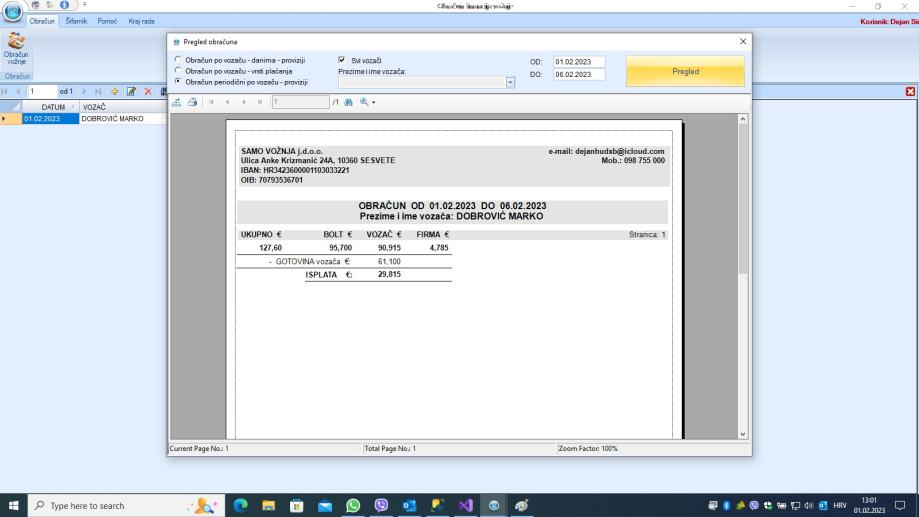Viewport: 919px width, 517px height.
Task: Click Bluetooth icon in system tray
Action: (x=726, y=505)
